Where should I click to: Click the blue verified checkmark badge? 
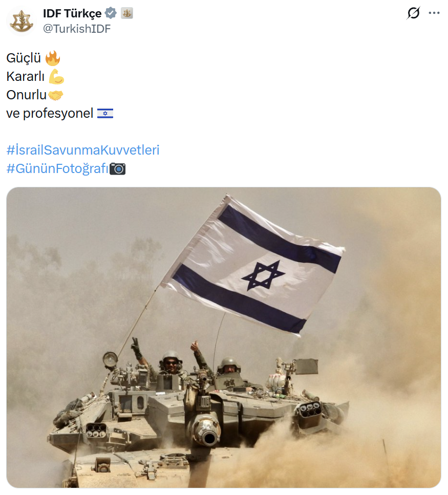point(111,13)
